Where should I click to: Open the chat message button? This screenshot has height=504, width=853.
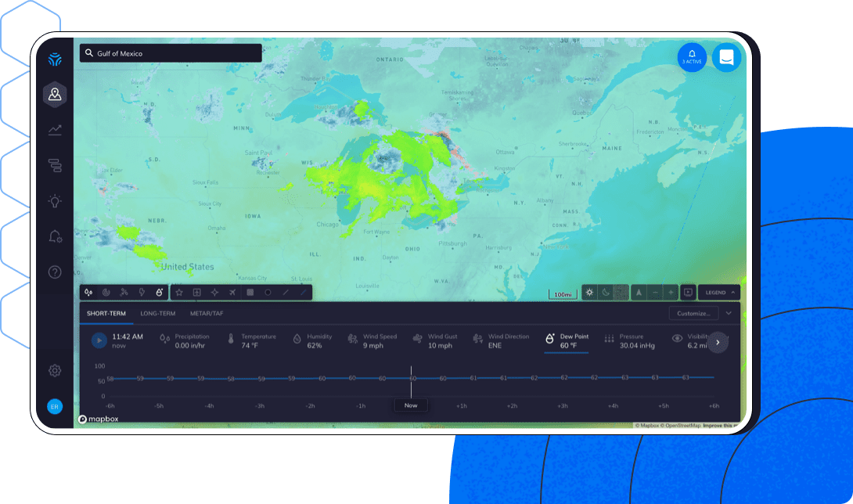(x=727, y=57)
